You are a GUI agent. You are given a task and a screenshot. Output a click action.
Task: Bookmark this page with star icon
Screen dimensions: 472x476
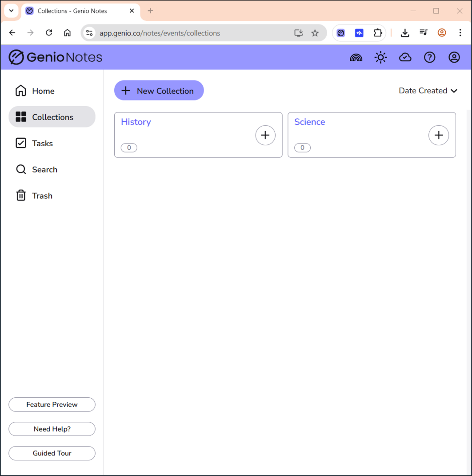coord(315,33)
